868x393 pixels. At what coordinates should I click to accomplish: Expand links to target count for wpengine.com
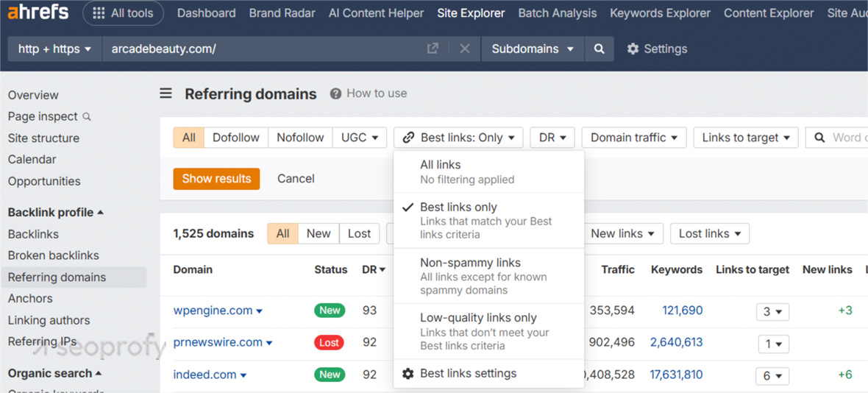click(773, 311)
